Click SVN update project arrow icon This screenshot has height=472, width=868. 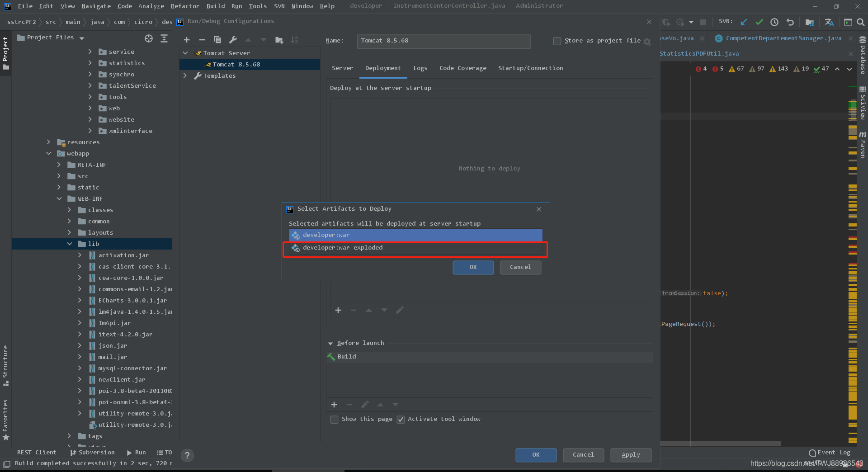coord(744,22)
